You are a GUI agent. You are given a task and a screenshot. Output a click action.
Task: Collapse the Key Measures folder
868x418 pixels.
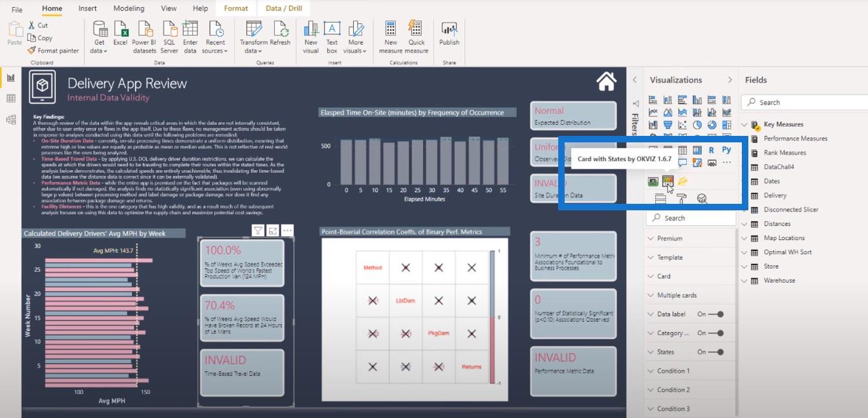point(744,124)
